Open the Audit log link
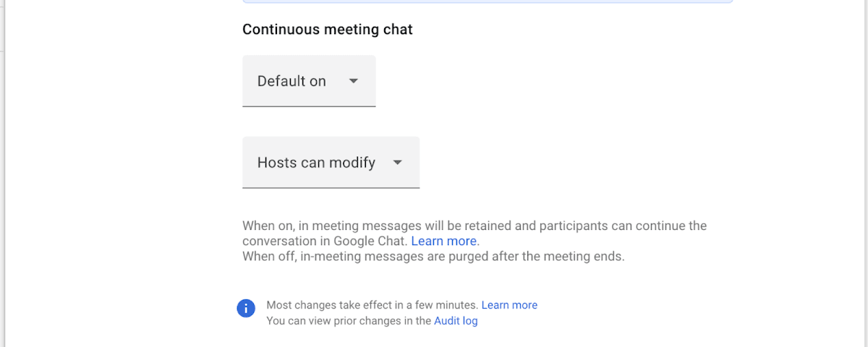The height and width of the screenshot is (347, 868). 456,321
